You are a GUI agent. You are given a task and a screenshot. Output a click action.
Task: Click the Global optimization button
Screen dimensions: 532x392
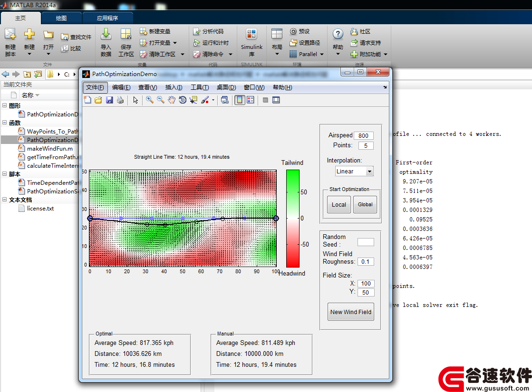tap(365, 204)
